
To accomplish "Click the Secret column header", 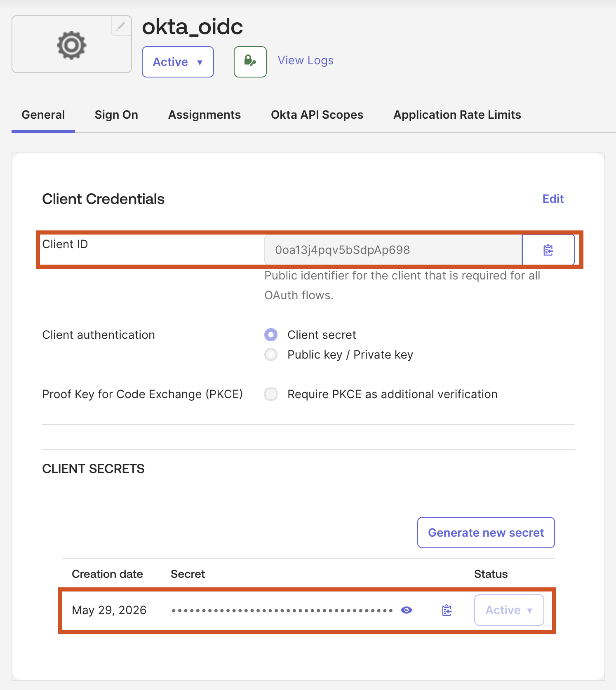I will pos(188,574).
